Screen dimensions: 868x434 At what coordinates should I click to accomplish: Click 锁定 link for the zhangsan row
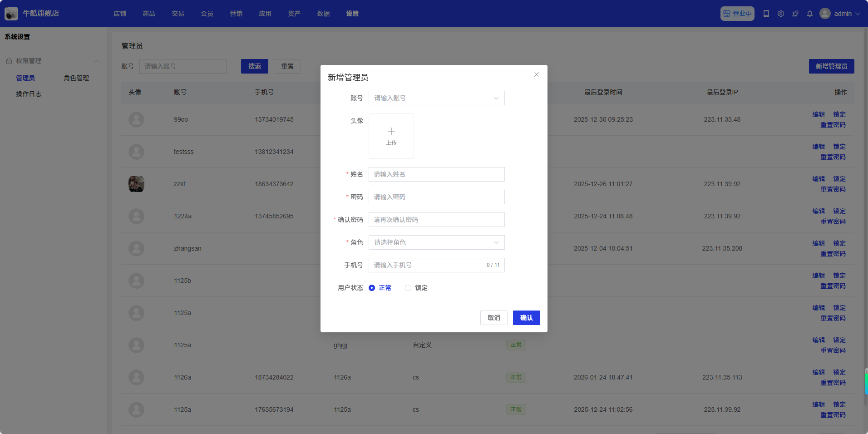[839, 243]
